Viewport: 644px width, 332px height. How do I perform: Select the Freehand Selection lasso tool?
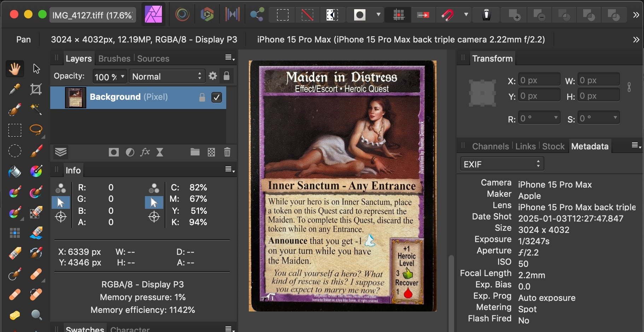pyautogui.click(x=36, y=130)
